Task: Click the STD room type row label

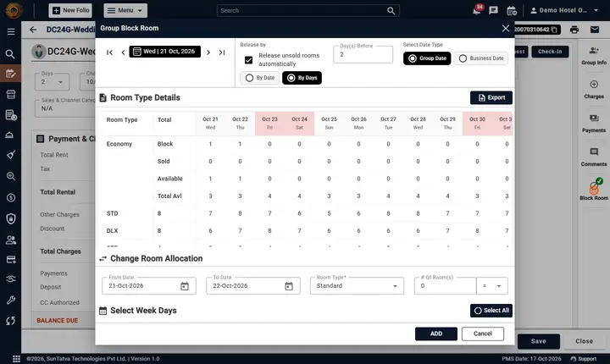Action: click(x=113, y=213)
